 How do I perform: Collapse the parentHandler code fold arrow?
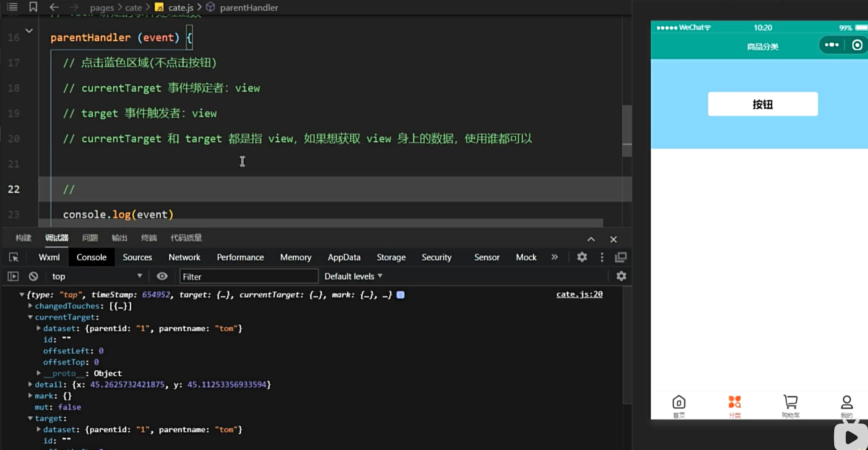29,31
